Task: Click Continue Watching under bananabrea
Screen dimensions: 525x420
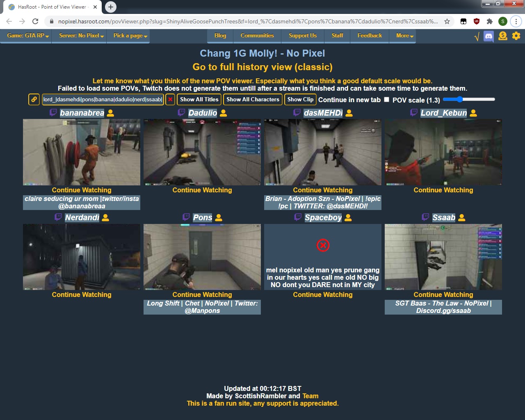Action: tap(82, 190)
